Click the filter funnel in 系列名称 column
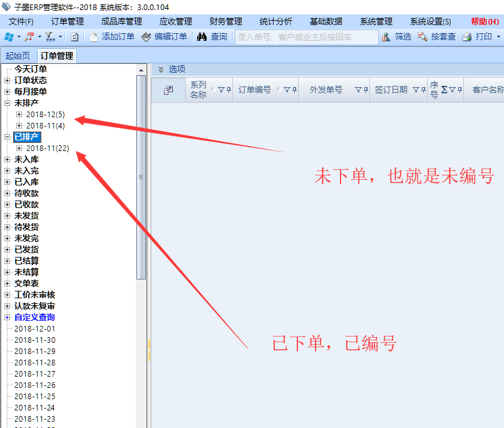 pyautogui.click(x=220, y=90)
